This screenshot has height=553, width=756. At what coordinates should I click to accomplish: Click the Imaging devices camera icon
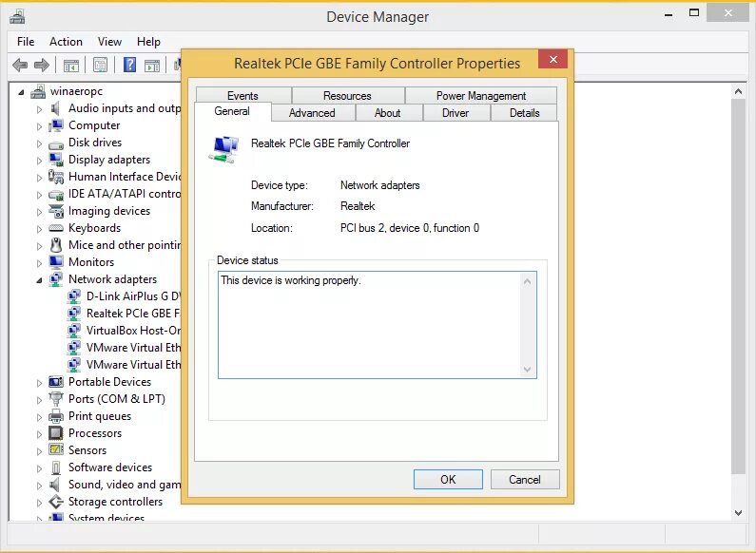tap(56, 211)
